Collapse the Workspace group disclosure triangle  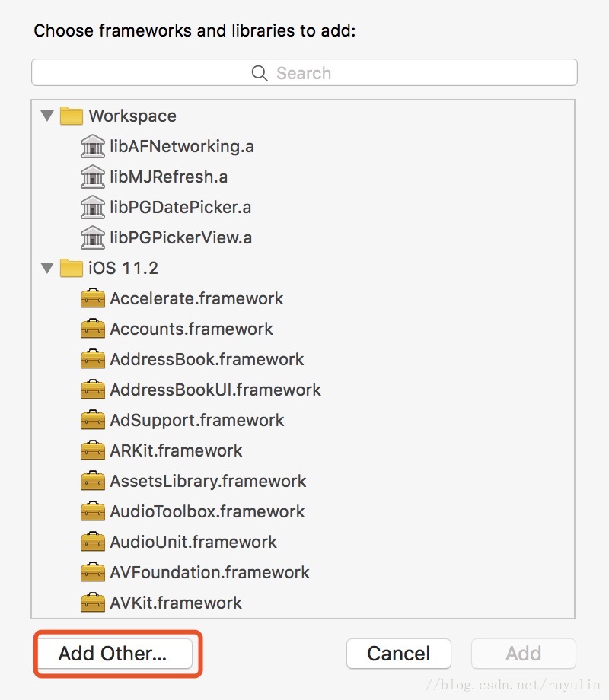pyautogui.click(x=47, y=116)
